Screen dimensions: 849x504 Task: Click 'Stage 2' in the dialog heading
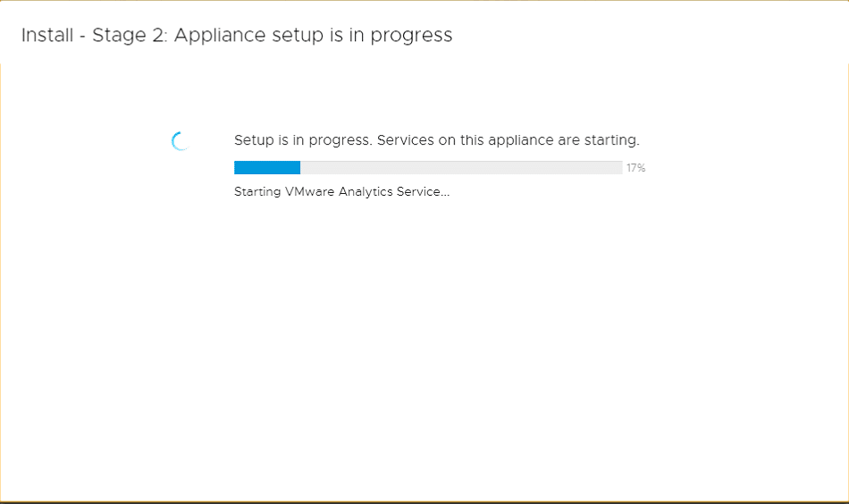tap(130, 35)
